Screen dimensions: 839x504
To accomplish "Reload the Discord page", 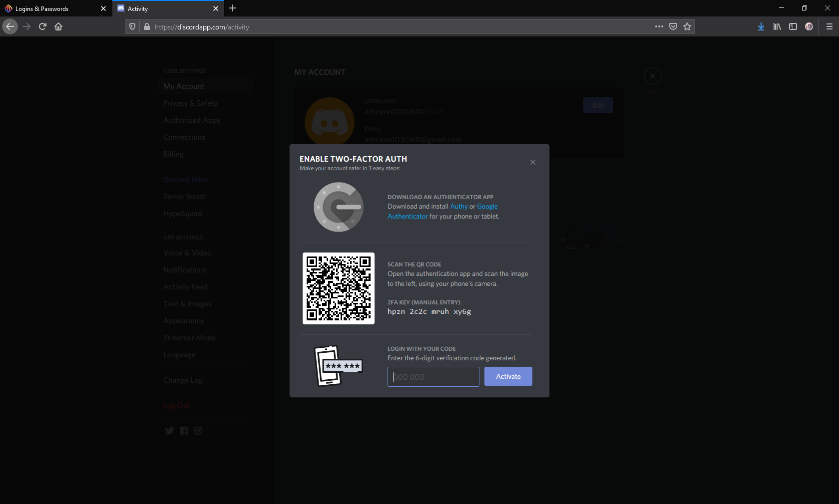I will 42,26.
